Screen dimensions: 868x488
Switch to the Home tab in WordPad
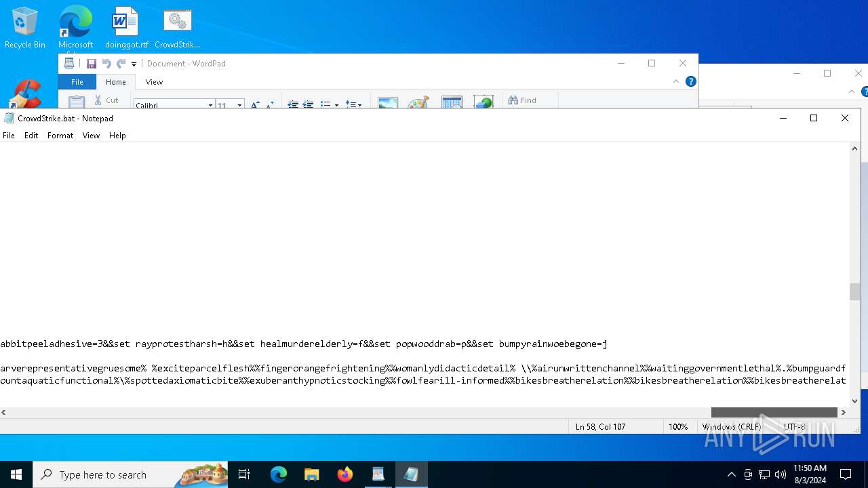pyautogui.click(x=115, y=82)
